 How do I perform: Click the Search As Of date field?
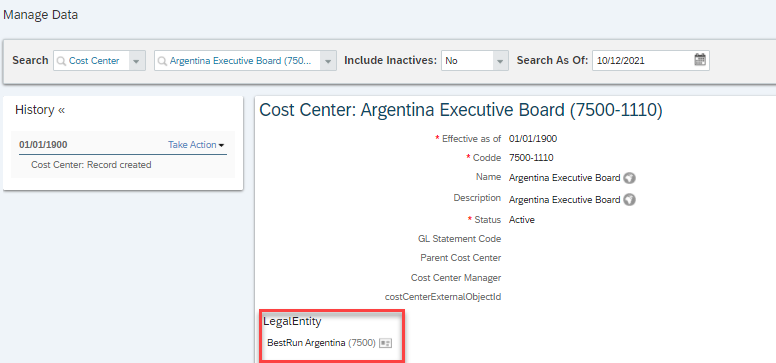point(643,60)
